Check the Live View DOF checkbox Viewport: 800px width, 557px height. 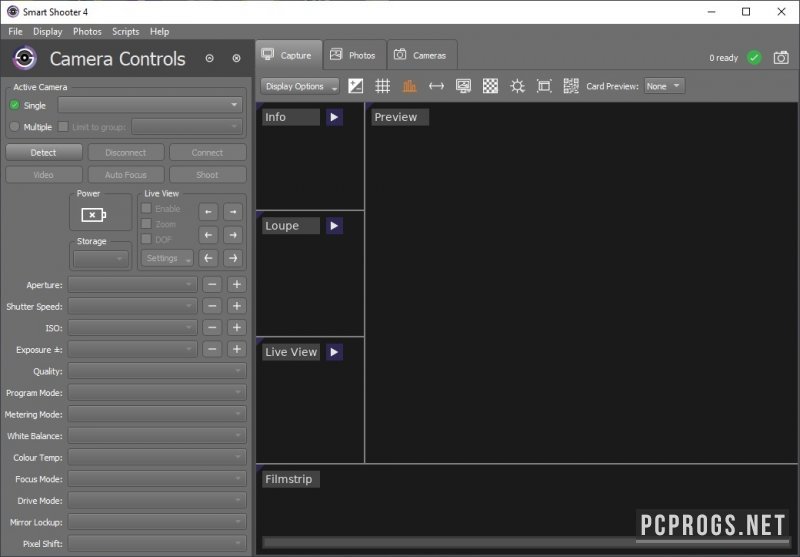[x=146, y=239]
